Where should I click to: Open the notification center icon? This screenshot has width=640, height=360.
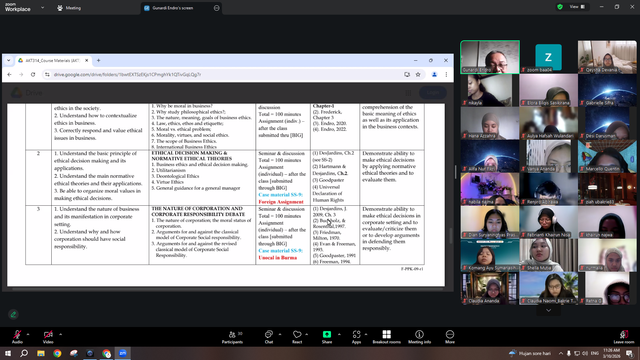tap(629, 353)
